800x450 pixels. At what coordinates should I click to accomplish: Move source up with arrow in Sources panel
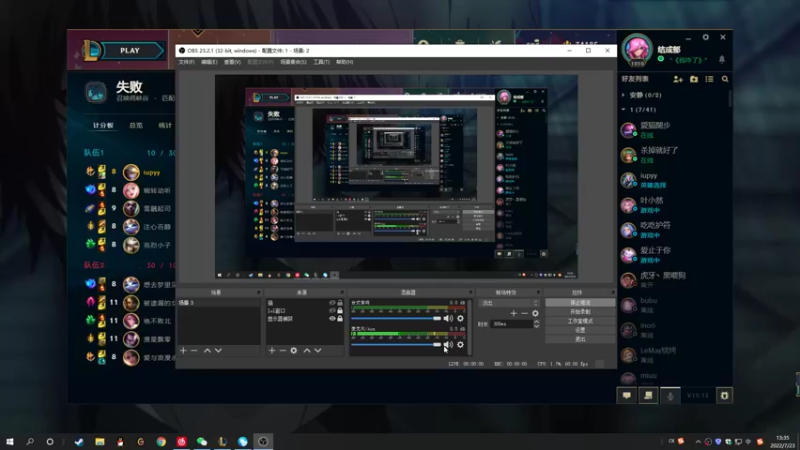pos(307,351)
